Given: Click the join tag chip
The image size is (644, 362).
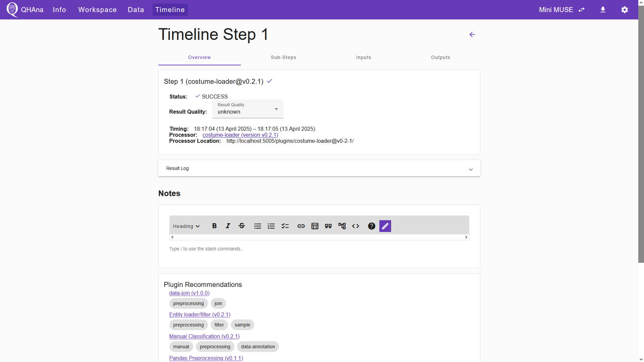Looking at the screenshot, I should [218, 303].
